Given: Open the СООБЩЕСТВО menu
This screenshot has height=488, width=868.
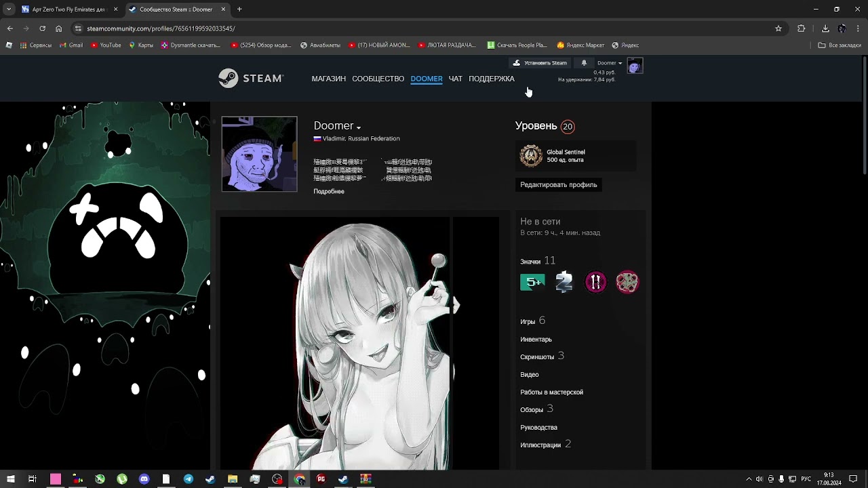Looking at the screenshot, I should [x=378, y=79].
